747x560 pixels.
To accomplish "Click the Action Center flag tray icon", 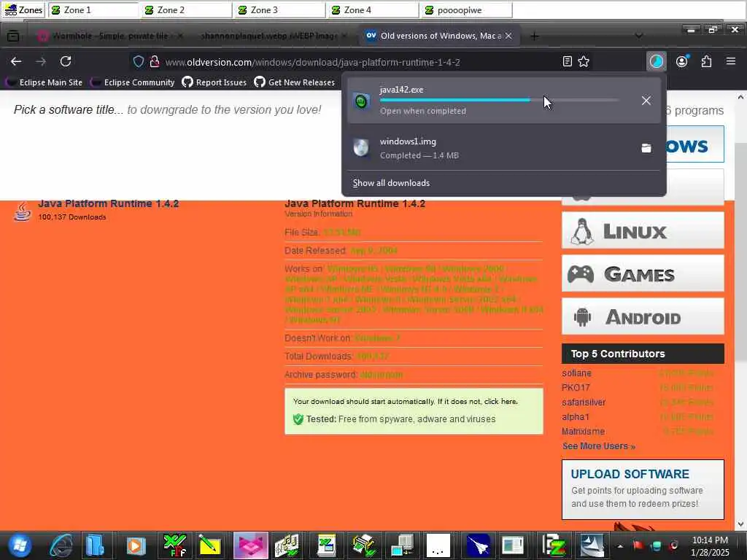I will click(638, 545).
